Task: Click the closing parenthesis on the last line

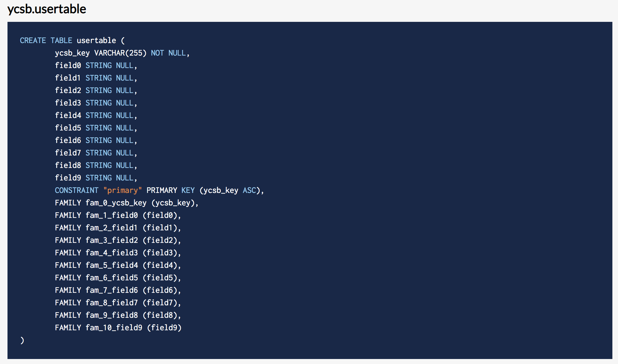Action: [22, 340]
